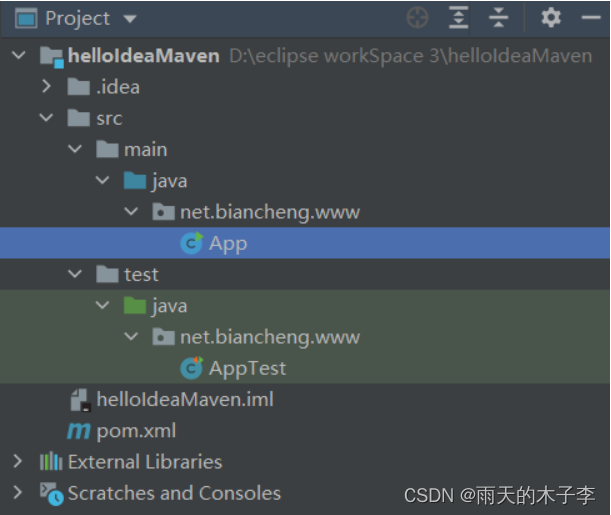Image resolution: width=611 pixels, height=515 pixels.
Task: Click the helloIdeaMaven module folder icon
Action: pos(52,56)
